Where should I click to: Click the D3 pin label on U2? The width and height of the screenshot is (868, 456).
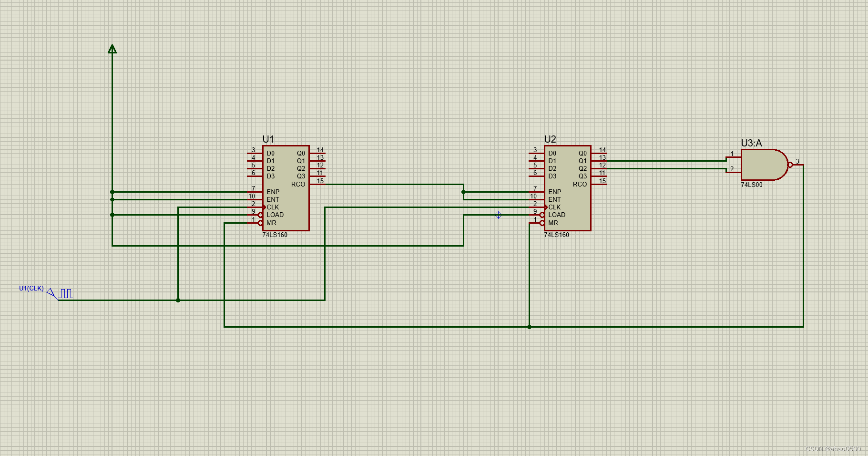click(552, 176)
